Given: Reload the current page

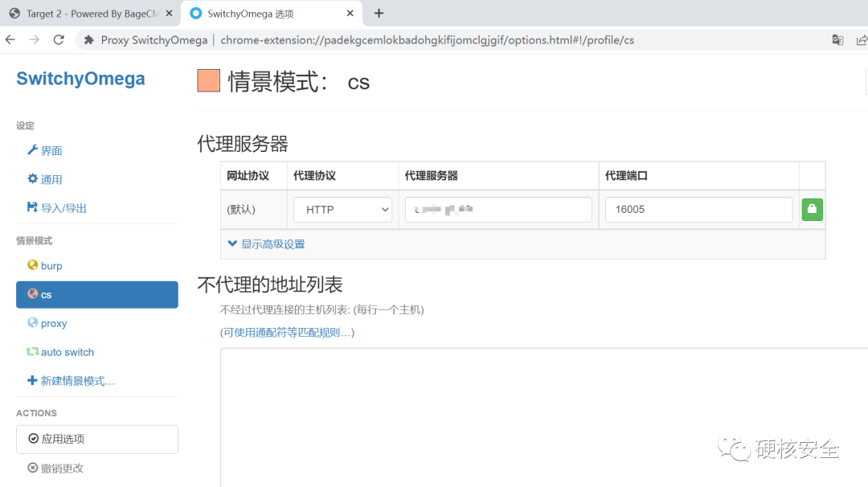Looking at the screenshot, I should tap(59, 40).
